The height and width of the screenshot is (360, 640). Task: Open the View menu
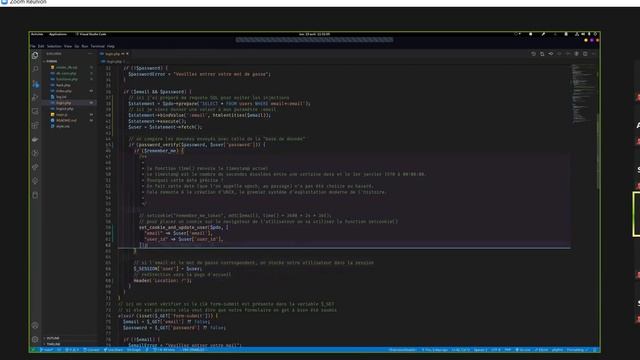68,46
